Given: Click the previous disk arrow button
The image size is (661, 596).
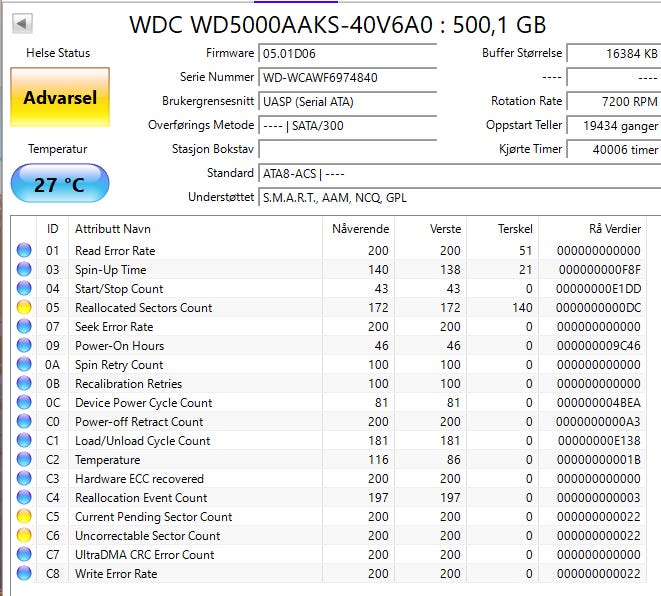Looking at the screenshot, I should click(22, 24).
